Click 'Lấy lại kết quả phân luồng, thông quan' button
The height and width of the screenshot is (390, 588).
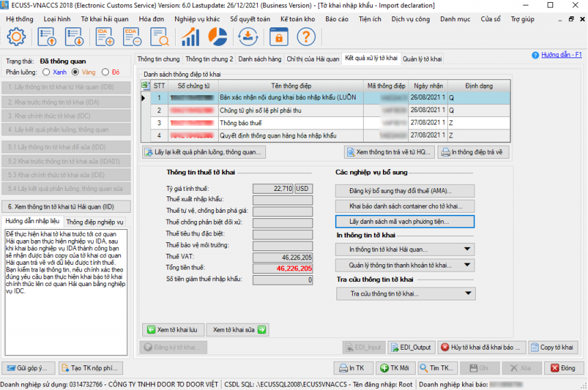pyautogui.click(x=204, y=152)
